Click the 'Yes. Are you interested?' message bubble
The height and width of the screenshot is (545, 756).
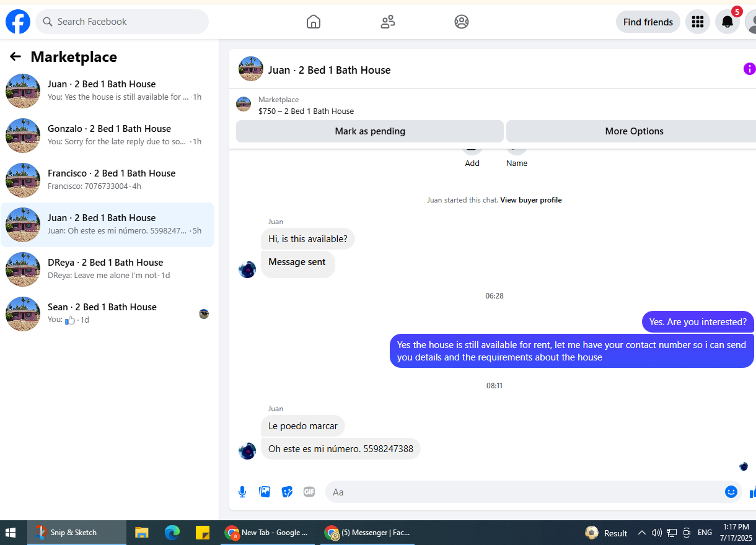pyautogui.click(x=698, y=322)
